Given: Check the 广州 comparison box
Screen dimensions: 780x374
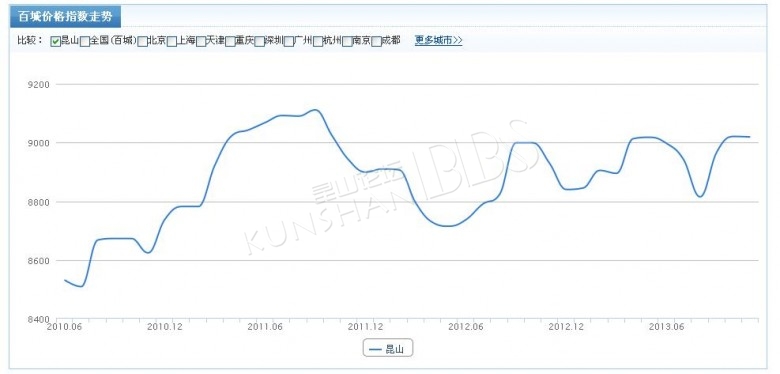Looking at the screenshot, I should (289, 42).
